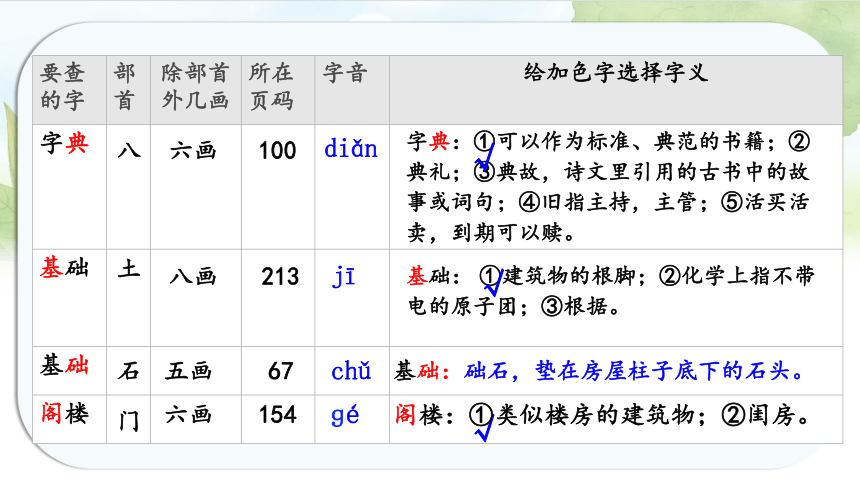
Task: Click '基础' with 础 highlighted red
Action: [x=64, y=365]
